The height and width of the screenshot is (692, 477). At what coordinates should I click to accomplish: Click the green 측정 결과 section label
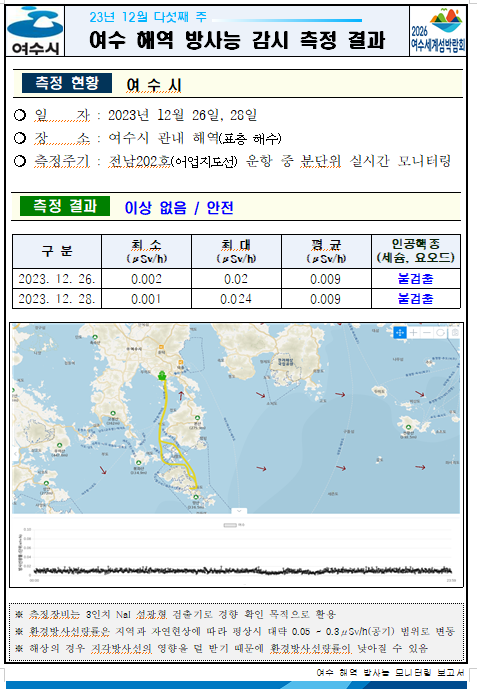pos(65,206)
